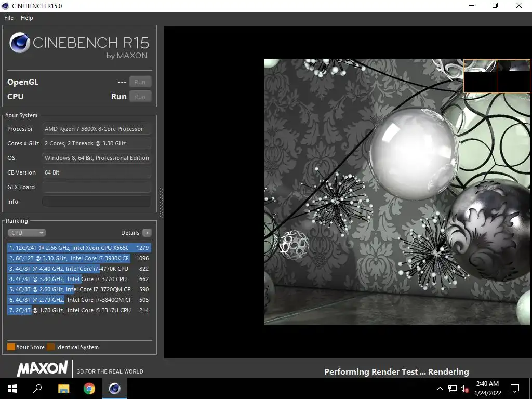Image resolution: width=532 pixels, height=399 pixels.
Task: Click the Cinebench taskbar icon
Action: click(x=115, y=389)
